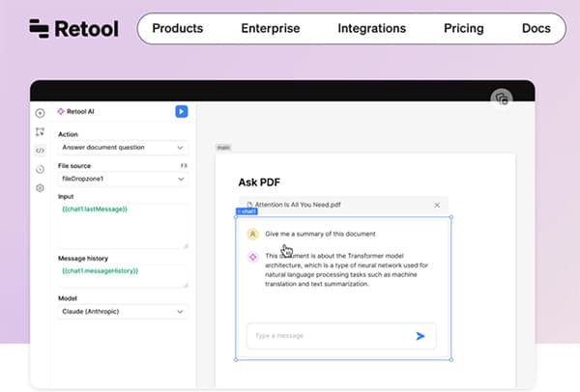Click the Message history field
Viewport: 580px width, 392px height.
pos(123,275)
